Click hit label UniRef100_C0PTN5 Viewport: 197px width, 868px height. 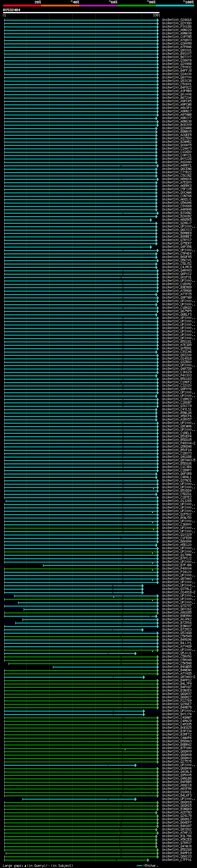pos(177,37)
